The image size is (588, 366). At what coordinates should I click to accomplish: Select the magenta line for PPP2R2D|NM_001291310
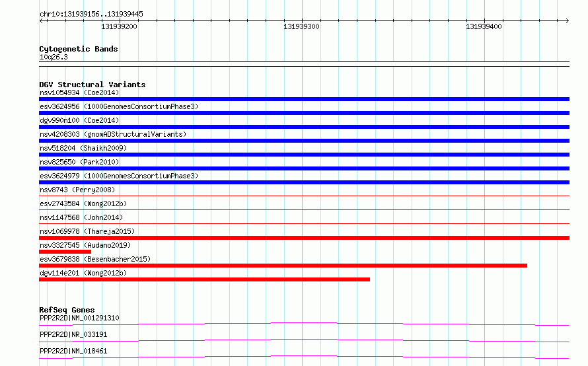[x=304, y=324]
